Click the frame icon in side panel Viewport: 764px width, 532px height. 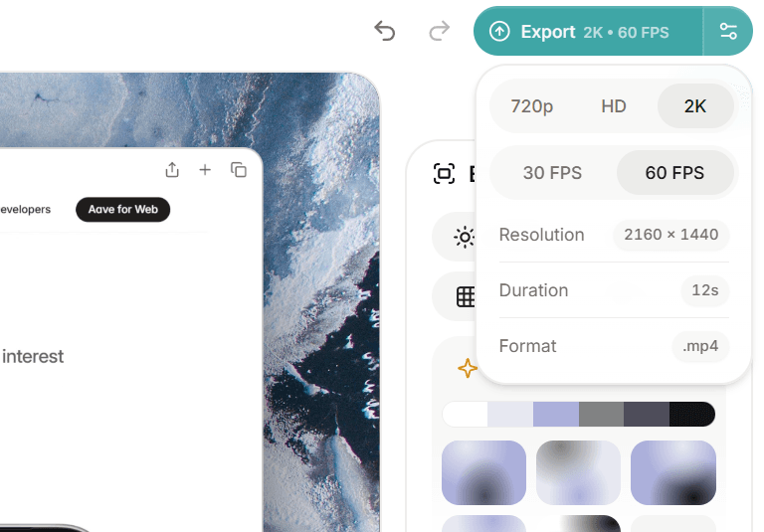444,174
